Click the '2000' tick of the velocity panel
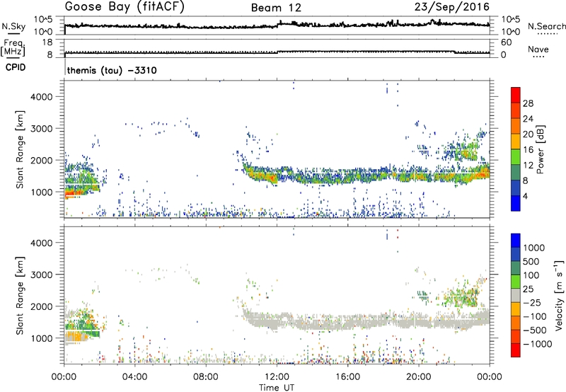The image size is (566, 392). 41,306
